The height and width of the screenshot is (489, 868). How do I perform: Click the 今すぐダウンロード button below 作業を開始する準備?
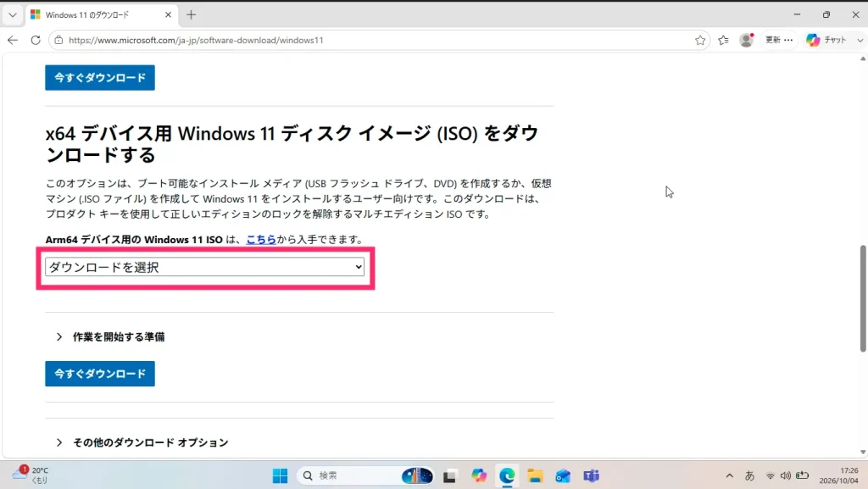(100, 374)
